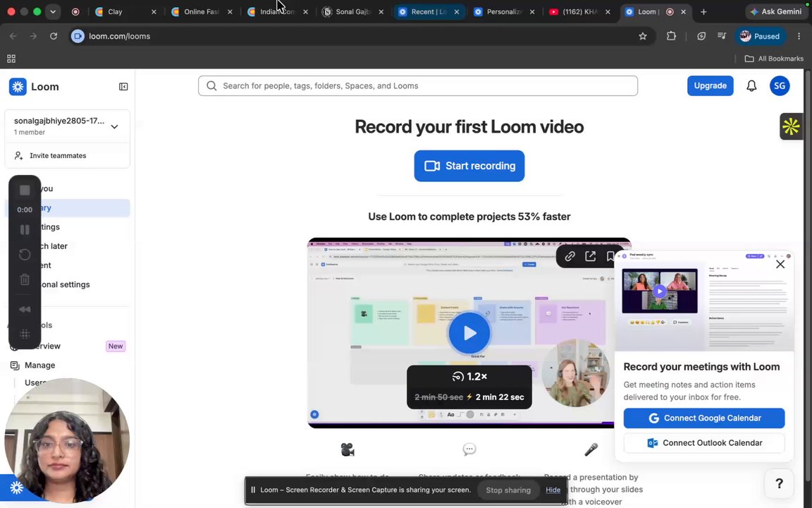Open the media control icon in the browser toolbar

[721, 36]
